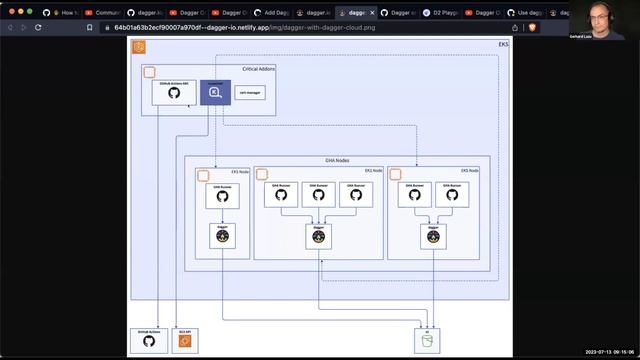Select the cert-manager box
This screenshot has width=640, height=360.
point(250,93)
